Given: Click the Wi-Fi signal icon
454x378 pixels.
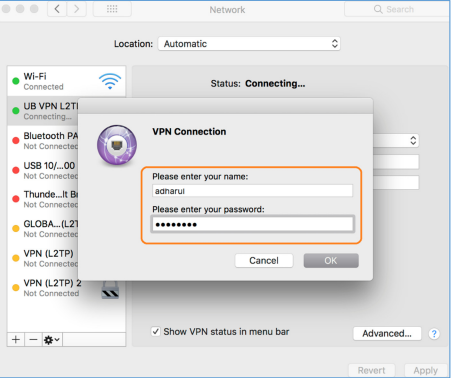Looking at the screenshot, I should coord(110,81).
